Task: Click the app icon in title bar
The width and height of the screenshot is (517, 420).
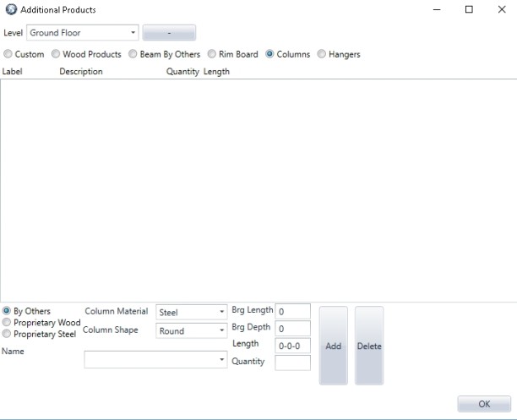Action: pyautogui.click(x=10, y=10)
